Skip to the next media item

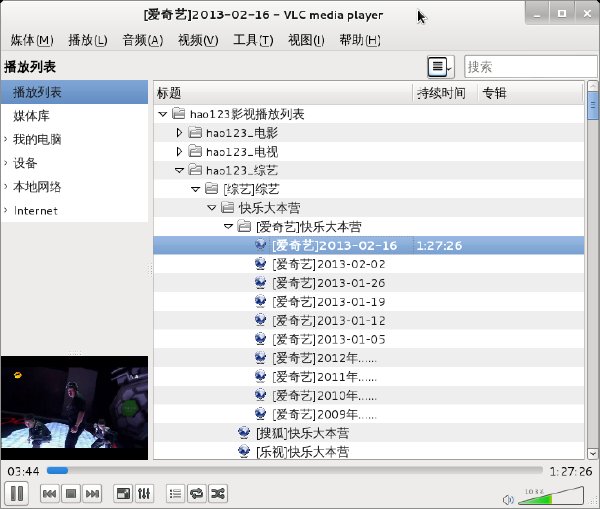(x=92, y=494)
